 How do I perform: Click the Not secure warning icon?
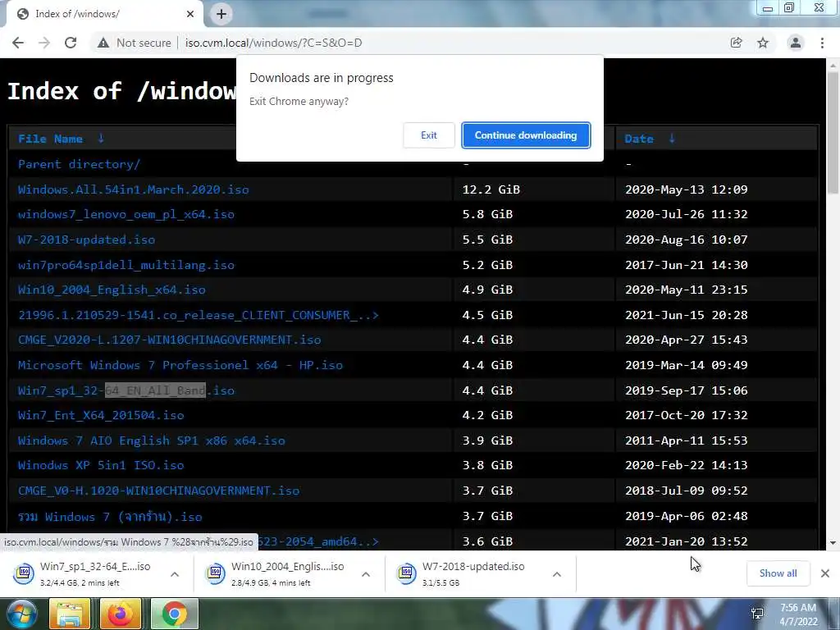pyautogui.click(x=103, y=43)
